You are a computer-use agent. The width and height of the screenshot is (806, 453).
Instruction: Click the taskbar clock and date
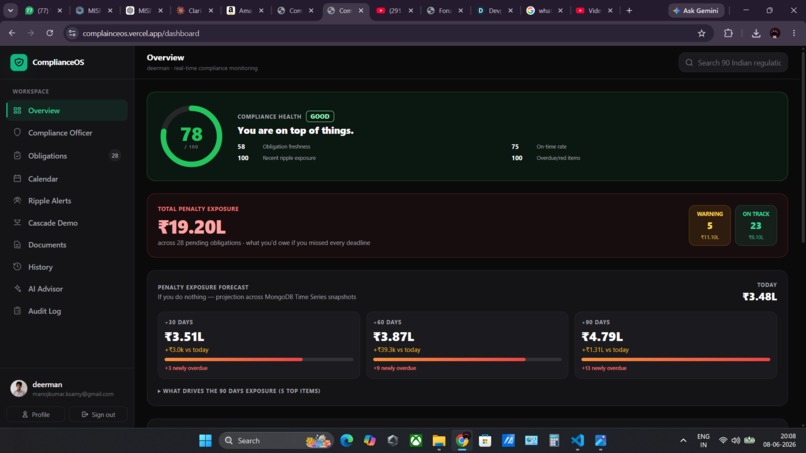[779, 441]
